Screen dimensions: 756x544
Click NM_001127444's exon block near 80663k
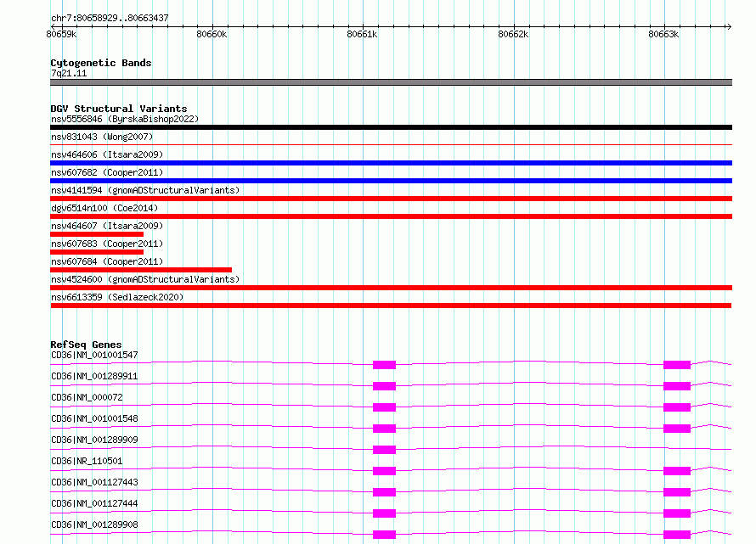[677, 513]
